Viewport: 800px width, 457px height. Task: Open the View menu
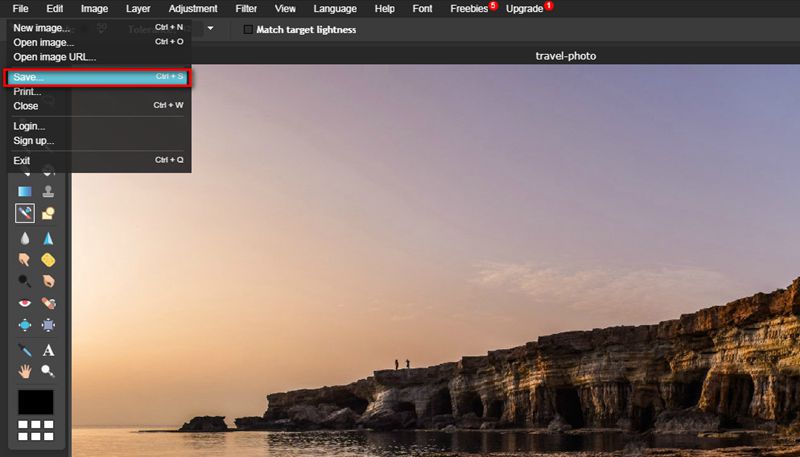tap(285, 9)
